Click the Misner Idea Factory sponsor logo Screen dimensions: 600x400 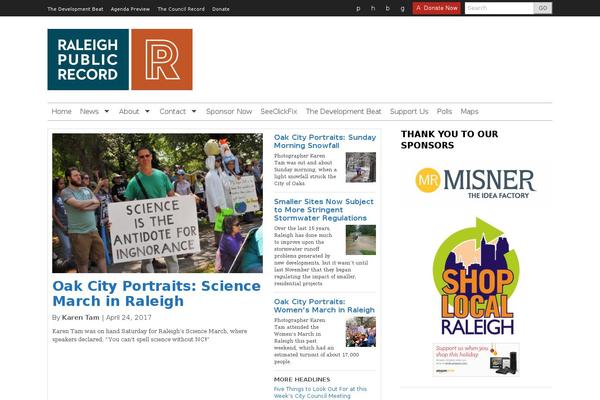click(476, 183)
